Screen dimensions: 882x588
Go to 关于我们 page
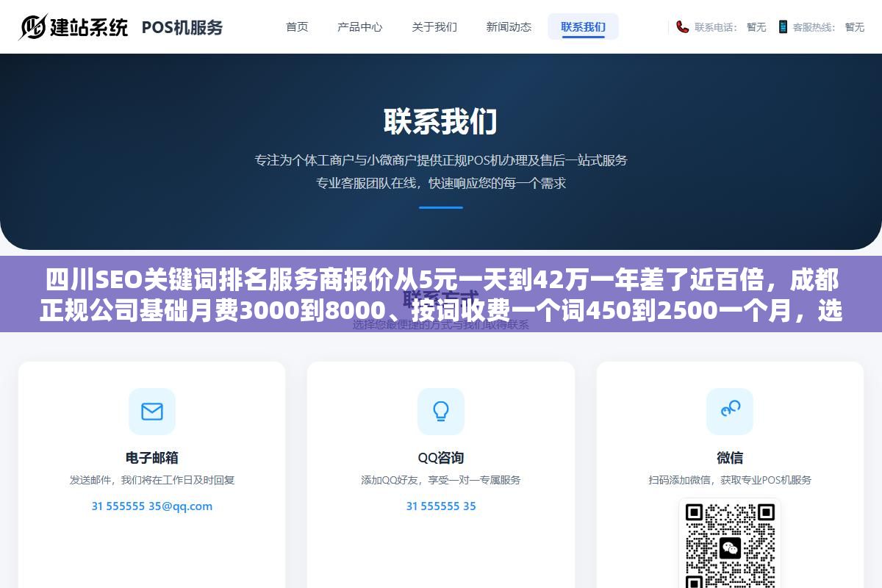[434, 27]
